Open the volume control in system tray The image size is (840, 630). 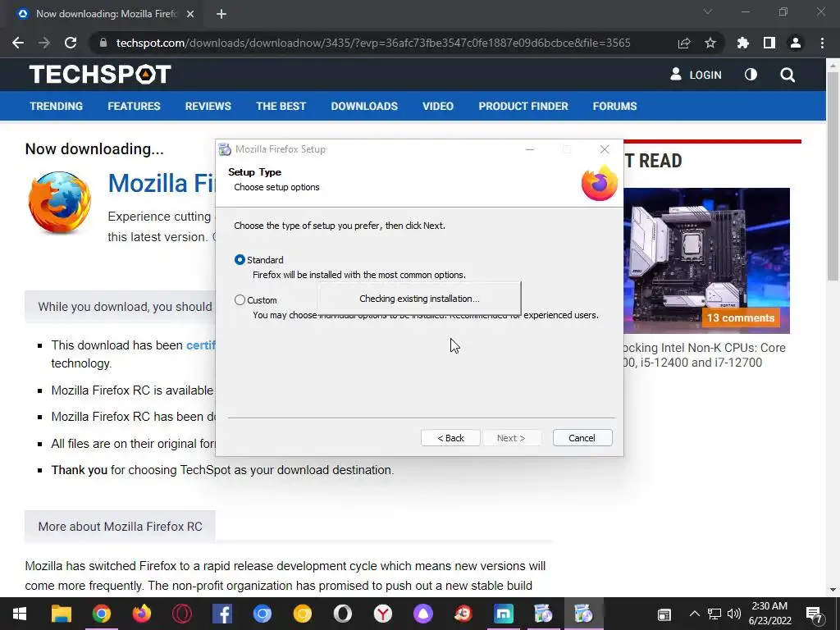(734, 614)
